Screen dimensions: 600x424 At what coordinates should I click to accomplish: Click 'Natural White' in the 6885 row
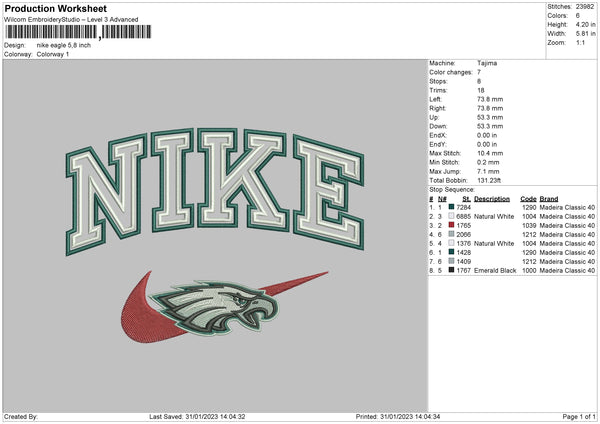pyautogui.click(x=494, y=216)
